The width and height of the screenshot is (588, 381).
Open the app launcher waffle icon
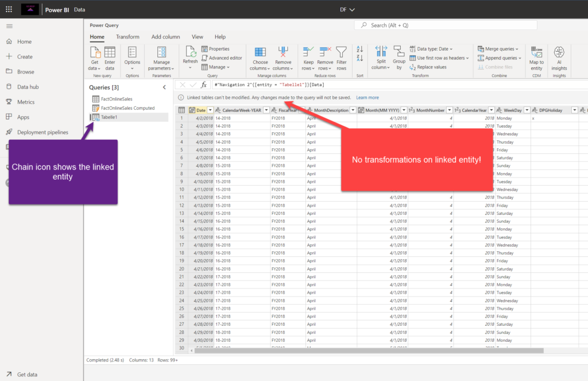coord(9,9)
